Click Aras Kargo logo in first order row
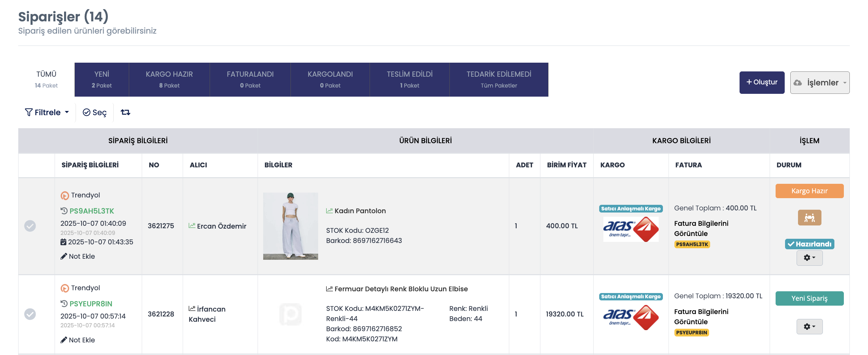The height and width of the screenshot is (355, 868). (x=631, y=229)
